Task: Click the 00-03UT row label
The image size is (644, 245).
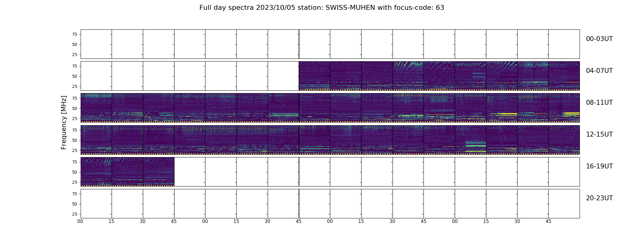Action: click(x=599, y=39)
